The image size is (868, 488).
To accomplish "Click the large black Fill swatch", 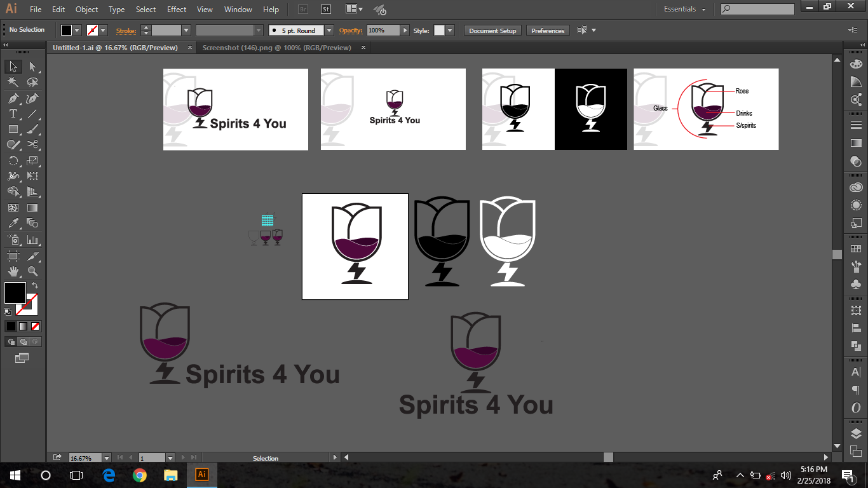I will click(x=15, y=293).
